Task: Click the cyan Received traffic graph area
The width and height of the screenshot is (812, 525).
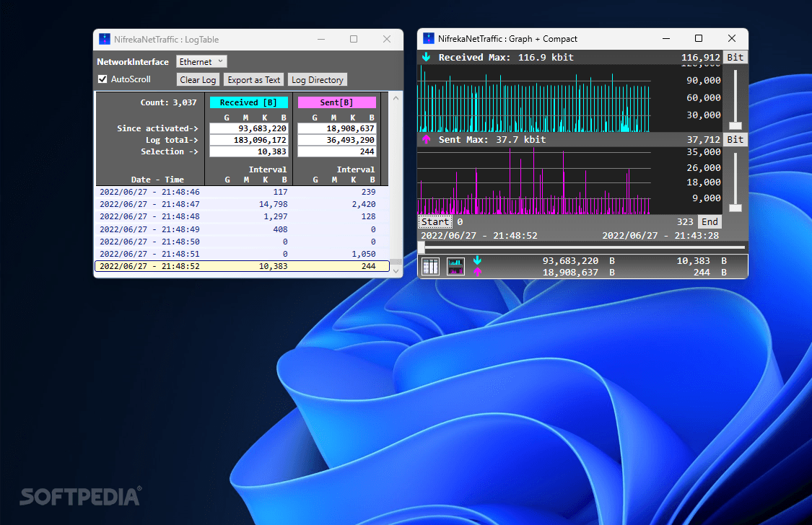Action: click(533, 98)
